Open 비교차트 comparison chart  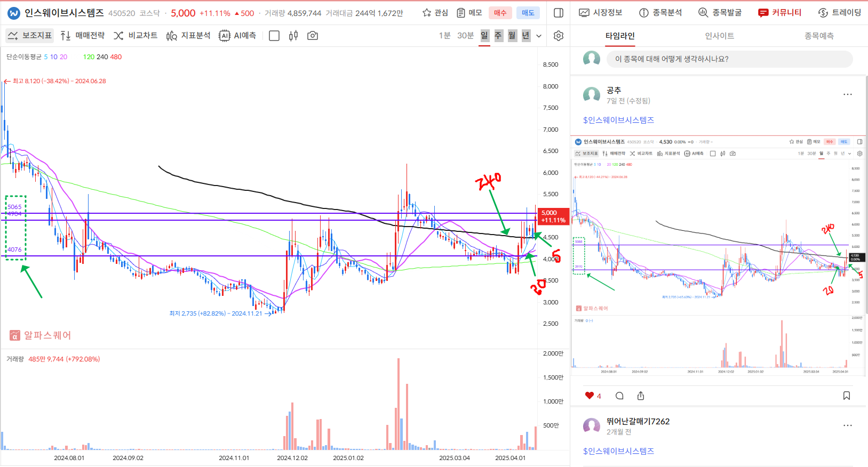(x=136, y=36)
